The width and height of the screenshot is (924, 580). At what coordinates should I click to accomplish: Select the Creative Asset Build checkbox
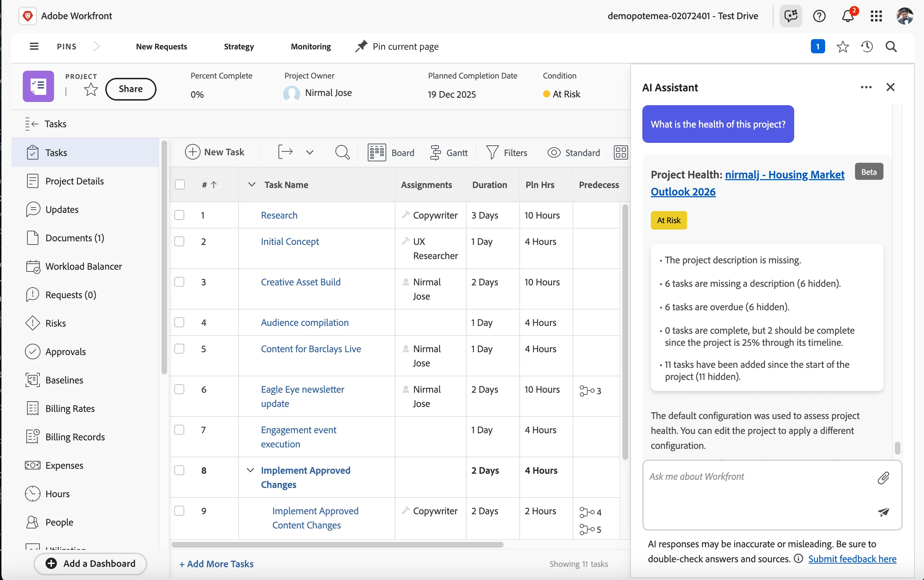[179, 282]
